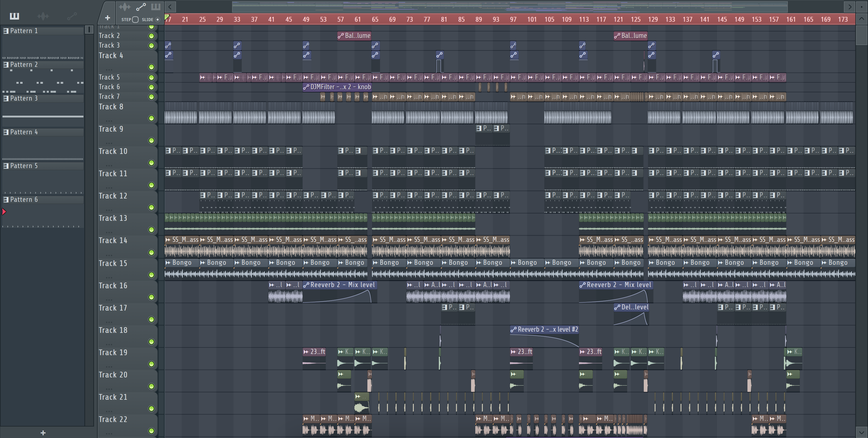Mute Track 5 with its green LED

(151, 77)
